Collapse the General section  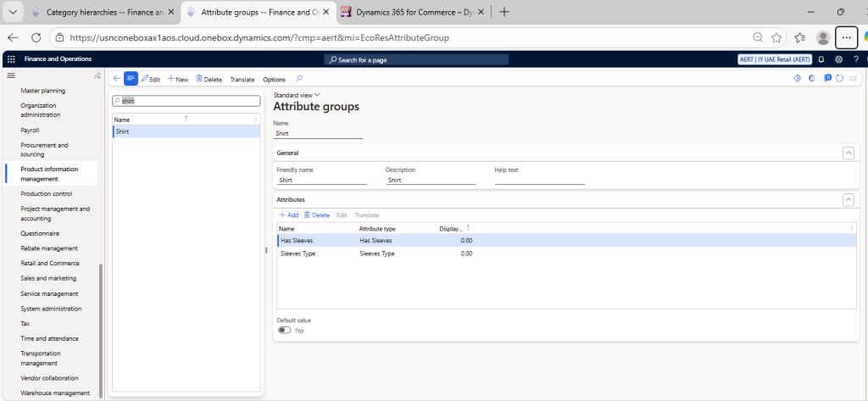[x=847, y=153]
